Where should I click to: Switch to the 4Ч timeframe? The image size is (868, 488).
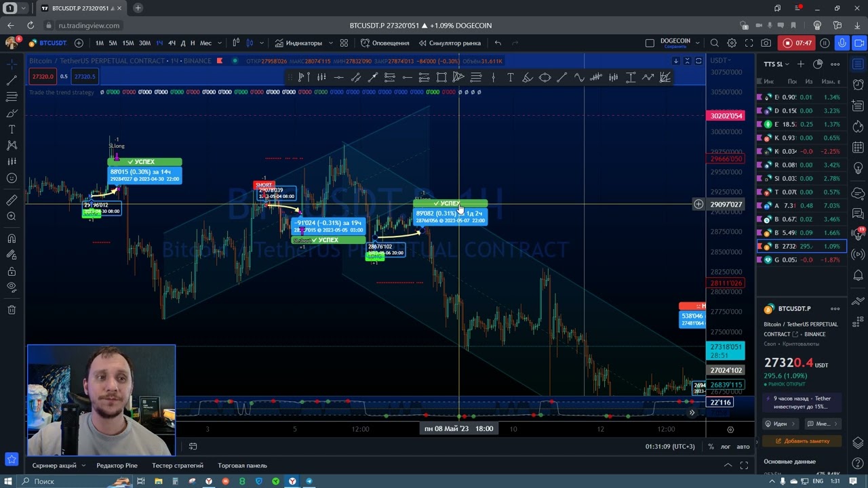click(172, 43)
